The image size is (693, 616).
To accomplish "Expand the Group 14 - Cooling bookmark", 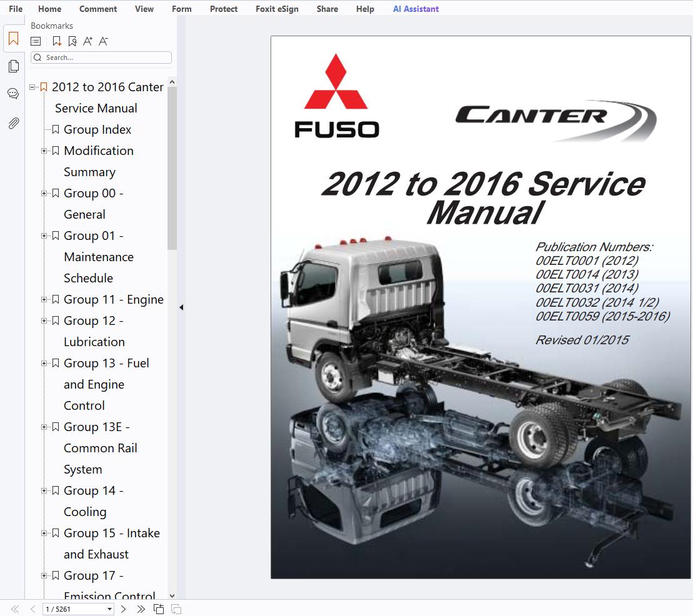I will [x=44, y=490].
